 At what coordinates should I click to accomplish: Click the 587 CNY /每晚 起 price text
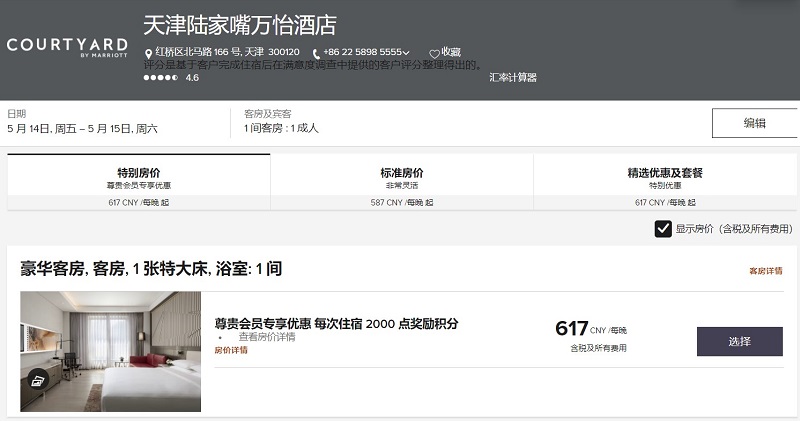402,203
